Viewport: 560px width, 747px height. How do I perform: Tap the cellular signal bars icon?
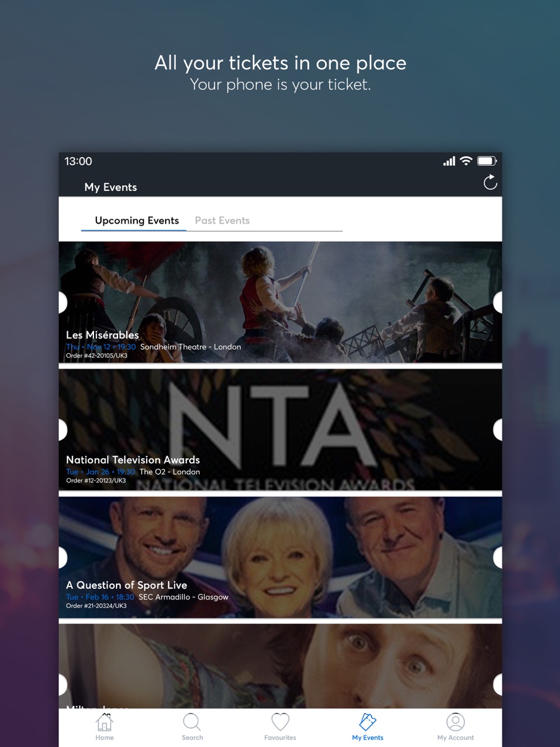pyautogui.click(x=449, y=161)
